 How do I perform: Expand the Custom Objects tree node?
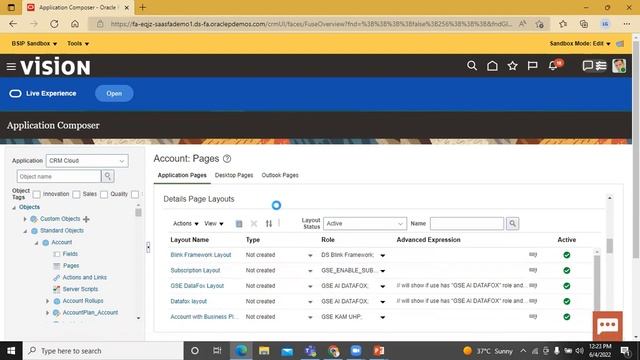(x=25, y=219)
